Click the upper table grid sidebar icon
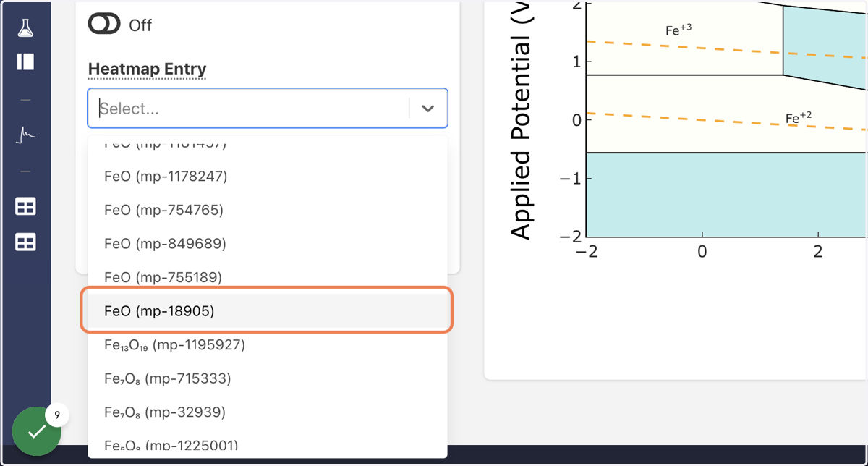This screenshot has width=868, height=466. pos(25,207)
